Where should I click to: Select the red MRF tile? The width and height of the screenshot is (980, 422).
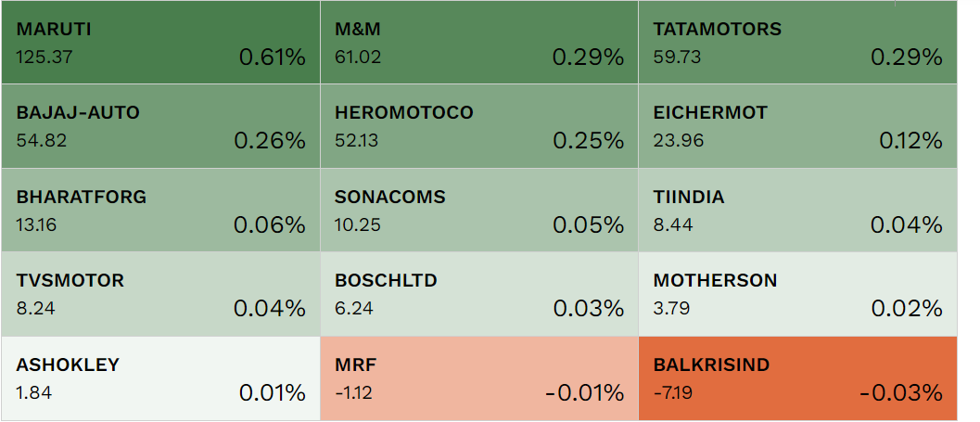(478, 378)
